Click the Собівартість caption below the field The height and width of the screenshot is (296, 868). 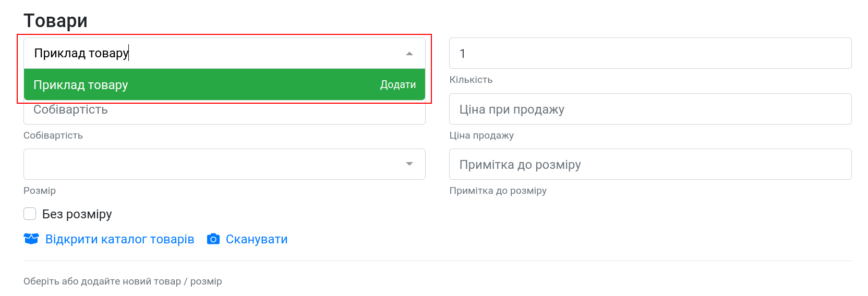click(x=53, y=135)
